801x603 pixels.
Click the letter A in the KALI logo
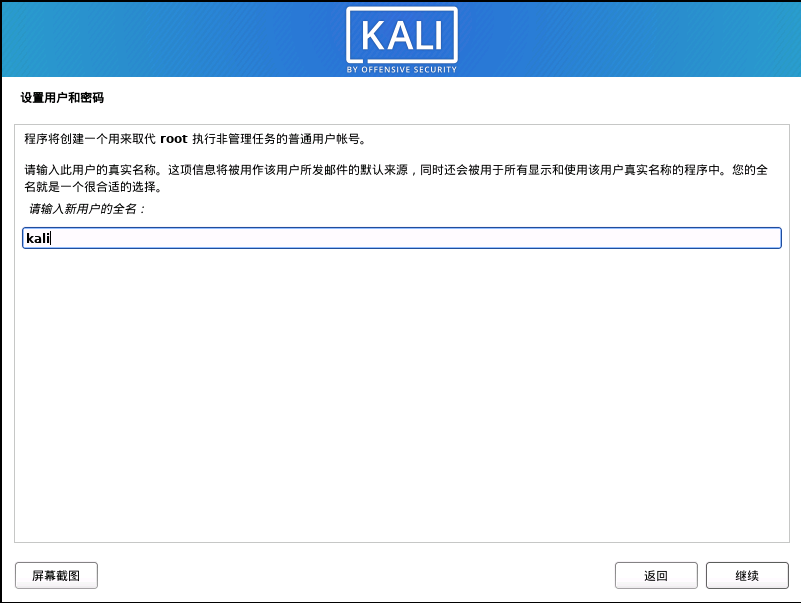pos(400,36)
